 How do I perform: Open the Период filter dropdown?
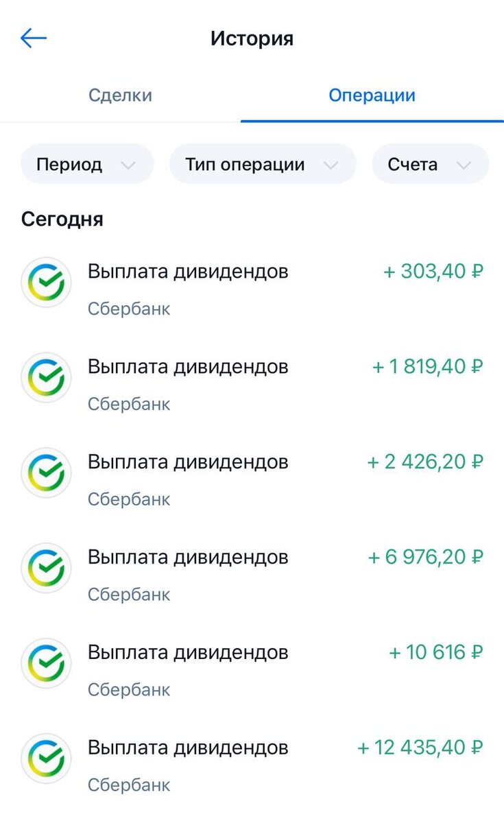[86, 165]
